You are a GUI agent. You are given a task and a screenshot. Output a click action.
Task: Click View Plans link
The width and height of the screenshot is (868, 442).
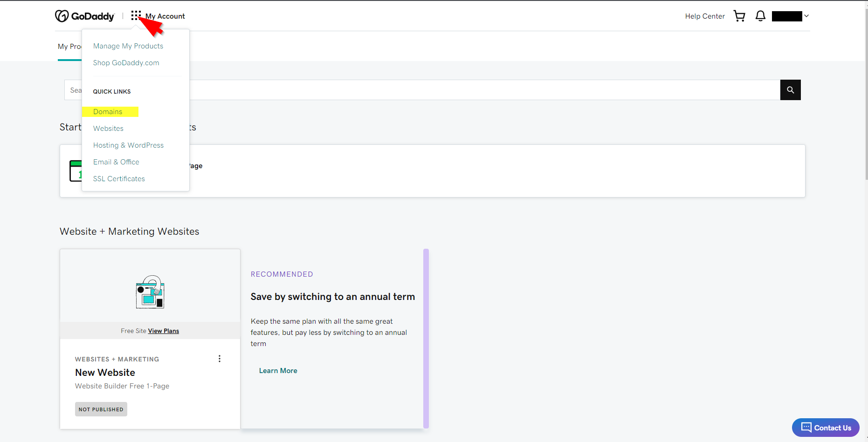point(164,331)
